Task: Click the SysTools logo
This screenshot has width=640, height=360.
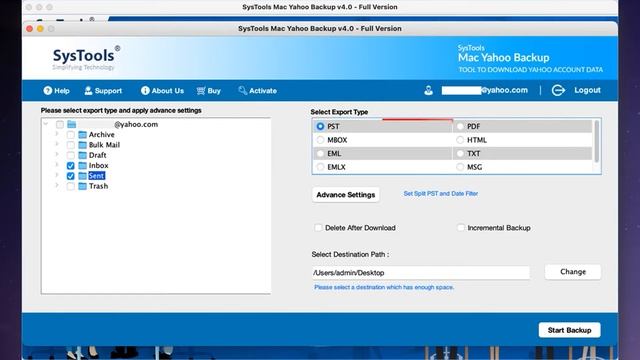Action: (86, 58)
